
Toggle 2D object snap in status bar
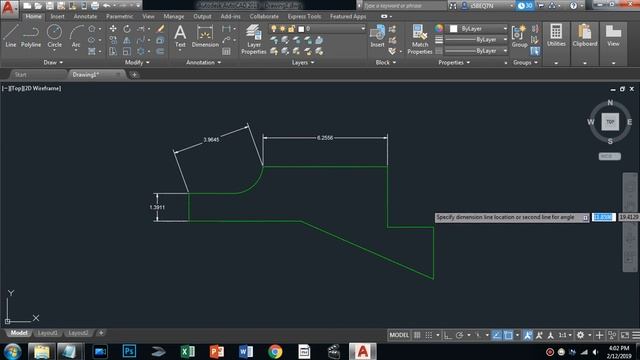tap(508, 335)
